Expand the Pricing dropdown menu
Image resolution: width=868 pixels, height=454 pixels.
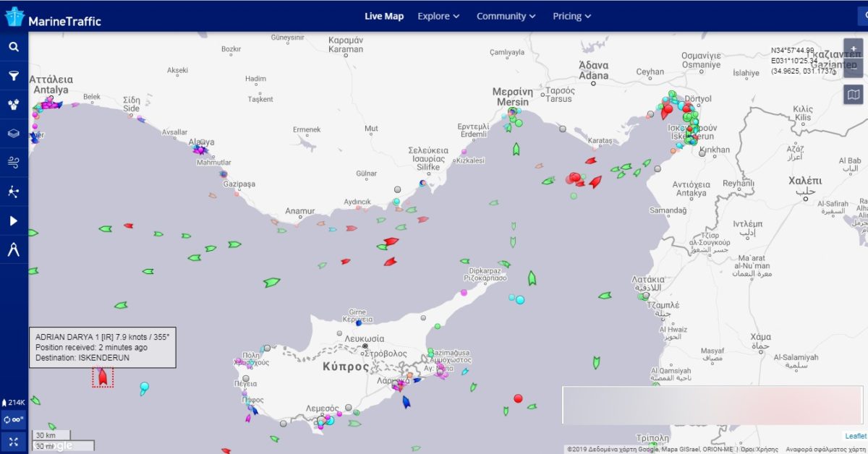[x=571, y=16]
